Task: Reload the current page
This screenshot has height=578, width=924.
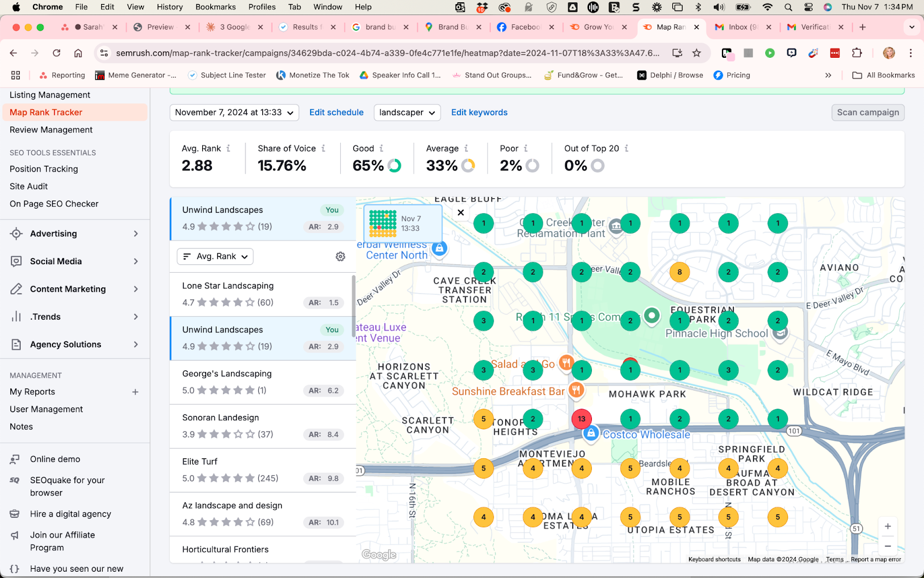Action: pyautogui.click(x=57, y=53)
